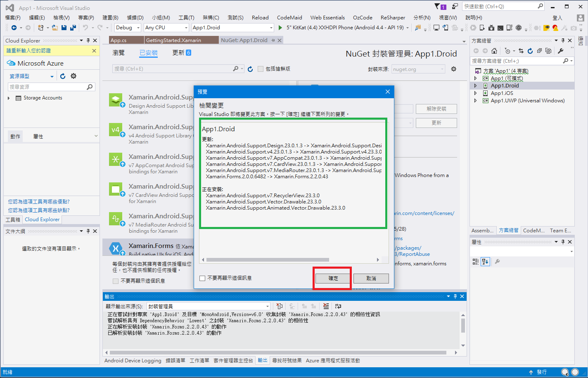This screenshot has width=588, height=378.
Task: Refresh the Cloud Explorer resources
Action: [63, 76]
